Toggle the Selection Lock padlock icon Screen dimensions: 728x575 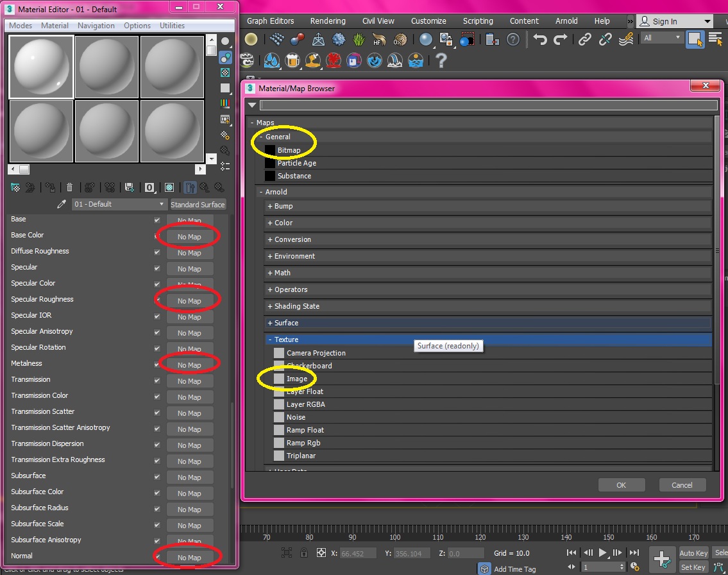[x=303, y=553]
